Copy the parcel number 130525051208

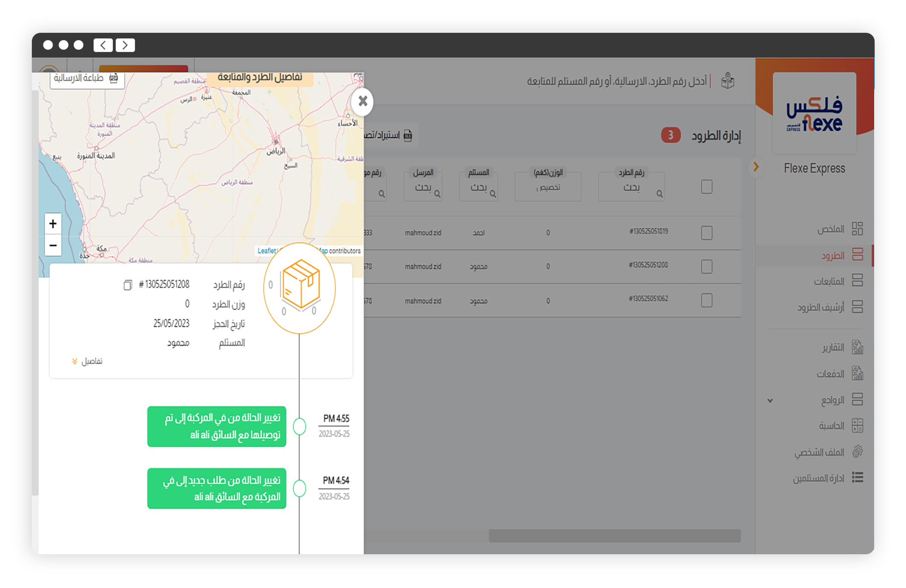(x=127, y=285)
